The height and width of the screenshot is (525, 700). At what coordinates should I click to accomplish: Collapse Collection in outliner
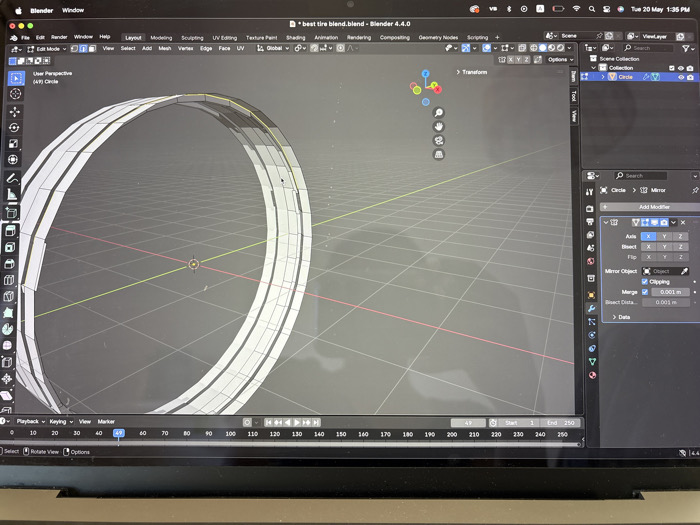594,68
